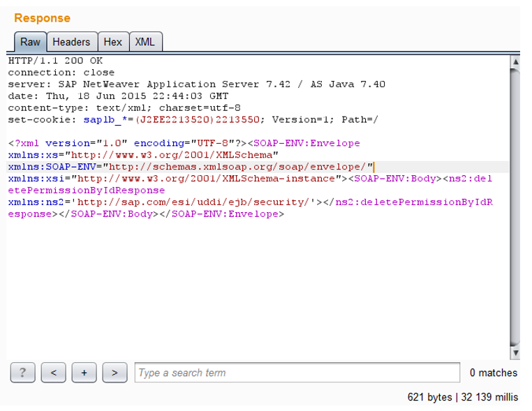532x411 pixels.
Task: Open the Headers tab
Action: point(72,42)
